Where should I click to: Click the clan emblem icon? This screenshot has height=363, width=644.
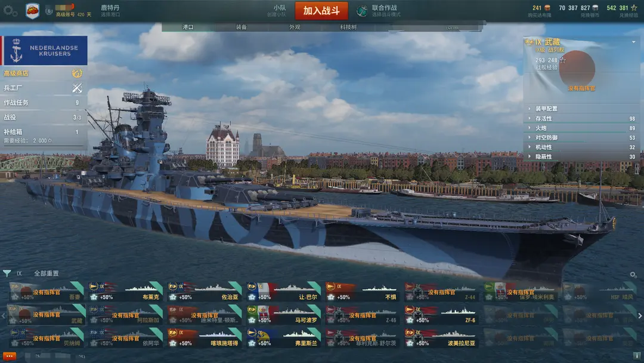32,11
